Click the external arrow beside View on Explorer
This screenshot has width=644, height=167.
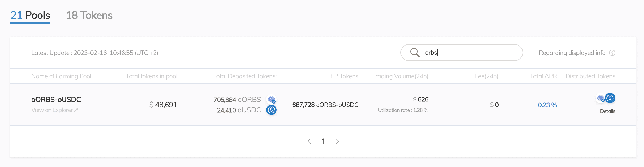(x=76, y=110)
